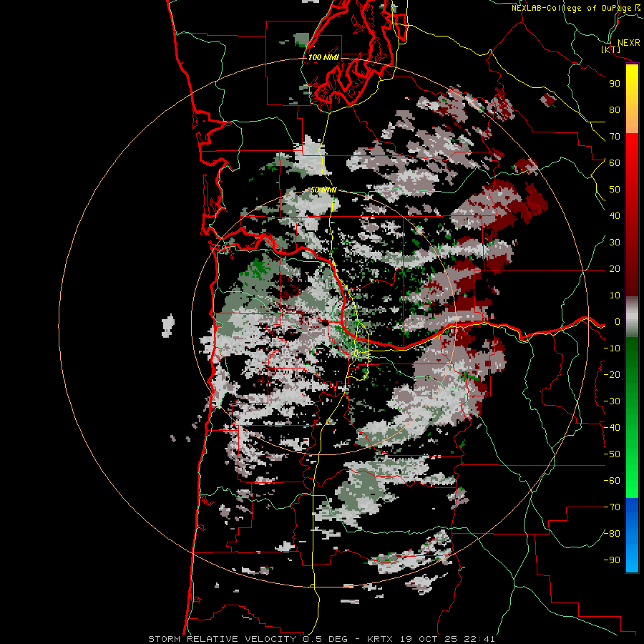Click the -40 scale value
Viewport: 644px width, 644px height.
612,428
